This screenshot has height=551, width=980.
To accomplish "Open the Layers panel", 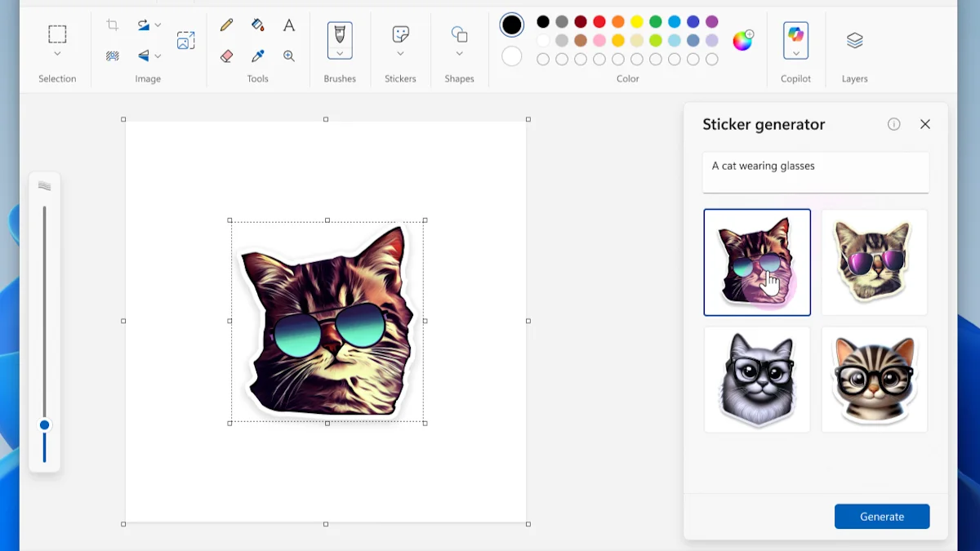I will click(x=854, y=41).
